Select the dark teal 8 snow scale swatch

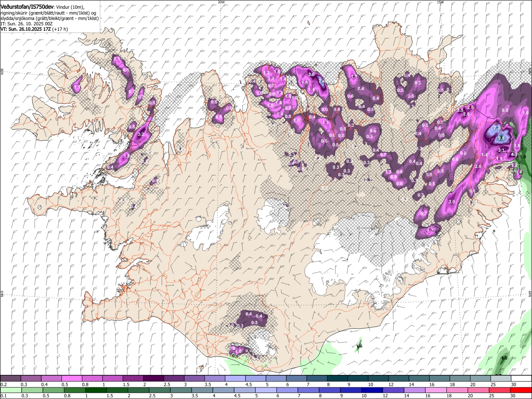tap(337, 379)
